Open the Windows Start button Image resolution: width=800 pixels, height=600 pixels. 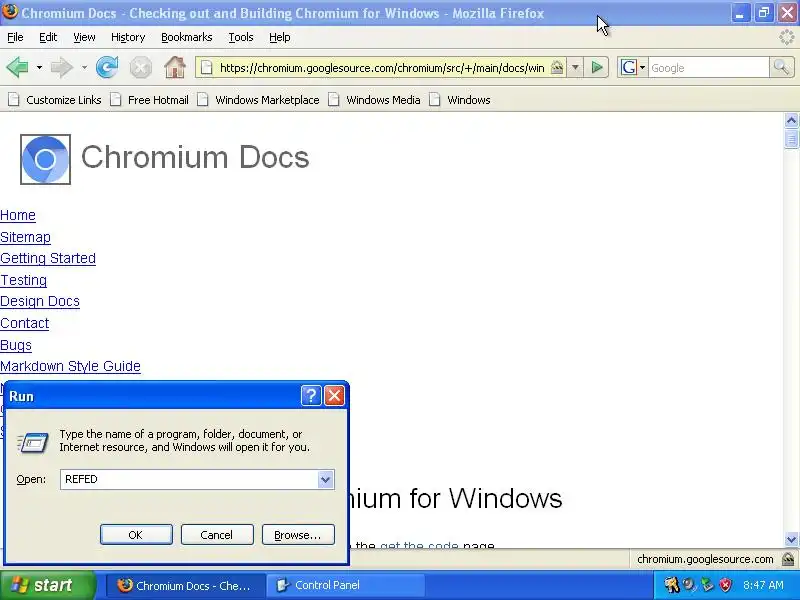click(48, 585)
